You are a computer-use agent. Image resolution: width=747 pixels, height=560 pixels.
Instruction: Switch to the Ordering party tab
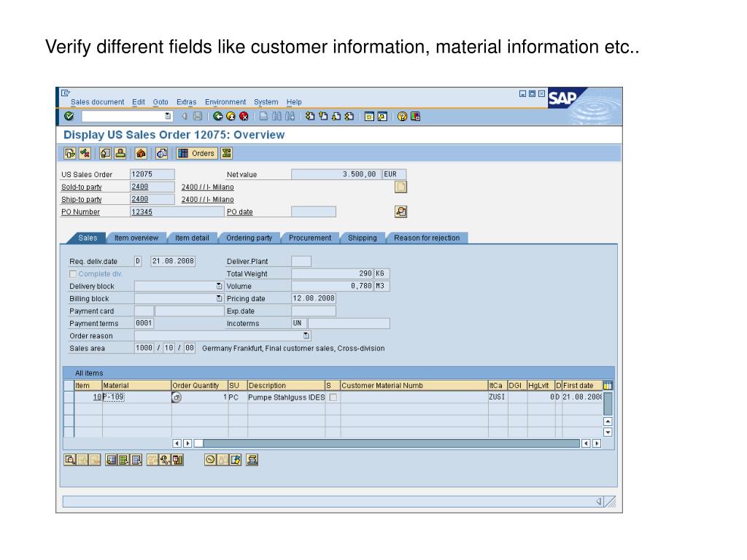coord(249,238)
